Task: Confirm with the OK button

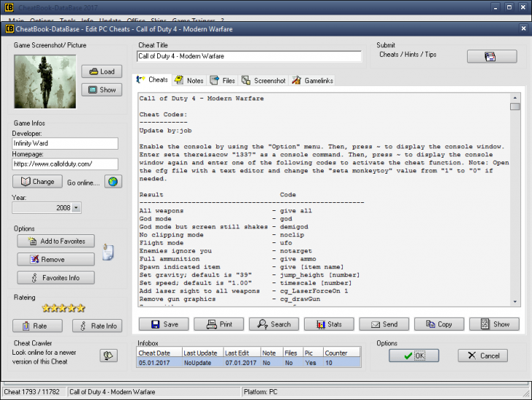Action: (x=414, y=355)
